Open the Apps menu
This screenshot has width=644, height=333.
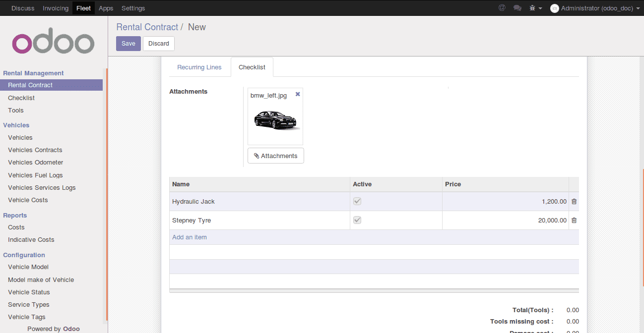106,8
